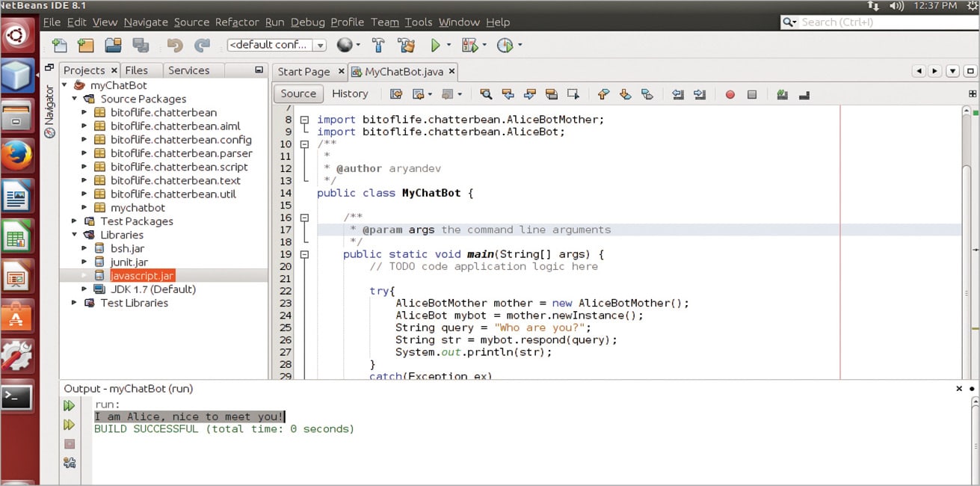Image resolution: width=980 pixels, height=486 pixels.
Task: Collapse the Source Packages tree node
Action: click(x=75, y=99)
